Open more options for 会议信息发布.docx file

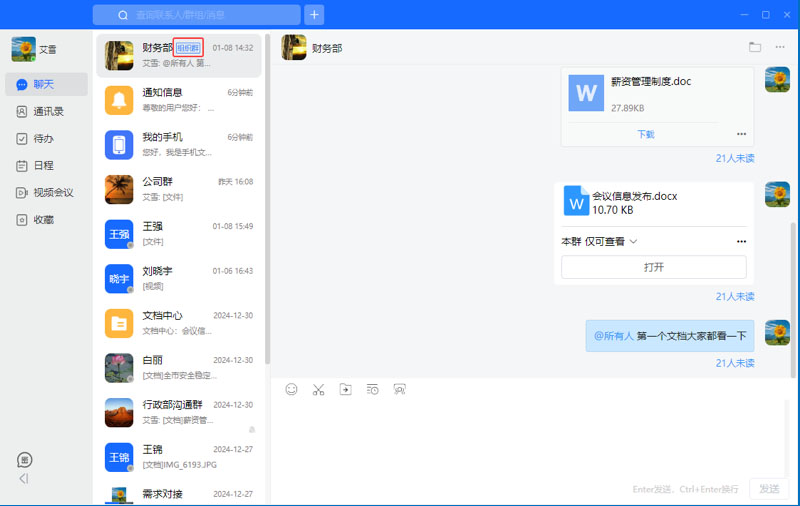click(741, 241)
